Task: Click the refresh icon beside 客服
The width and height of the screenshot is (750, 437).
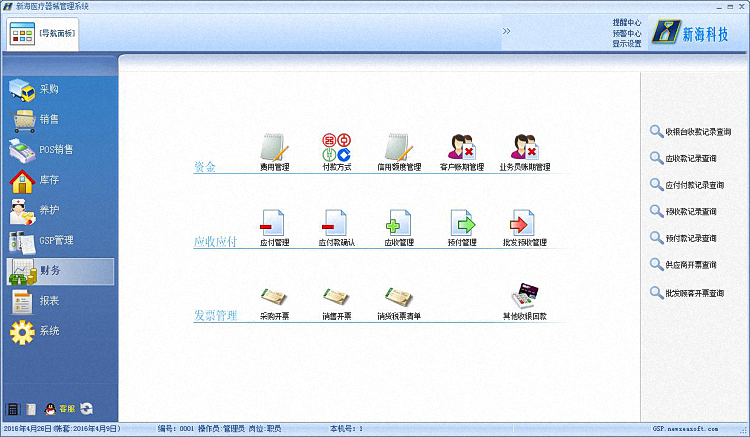Action: point(87,409)
